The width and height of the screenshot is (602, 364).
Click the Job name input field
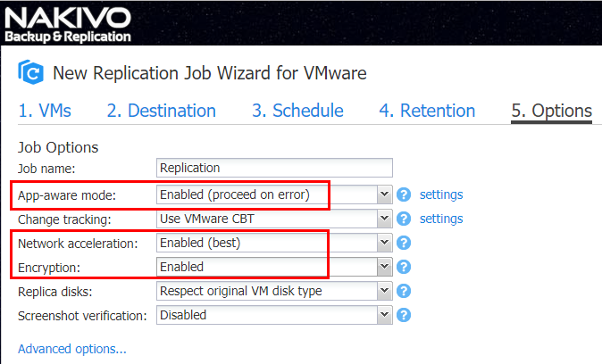pos(275,168)
